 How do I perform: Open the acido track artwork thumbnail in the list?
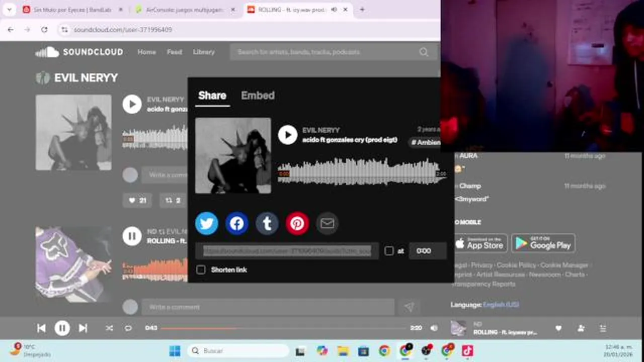pyautogui.click(x=73, y=132)
